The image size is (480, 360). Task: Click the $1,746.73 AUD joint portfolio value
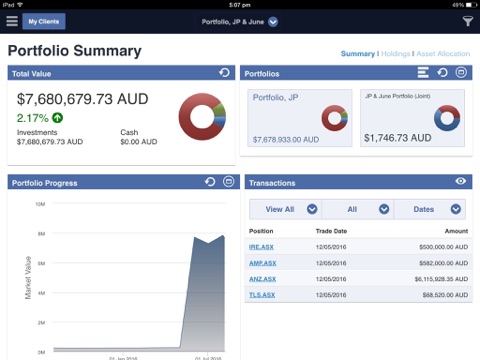coord(398,138)
